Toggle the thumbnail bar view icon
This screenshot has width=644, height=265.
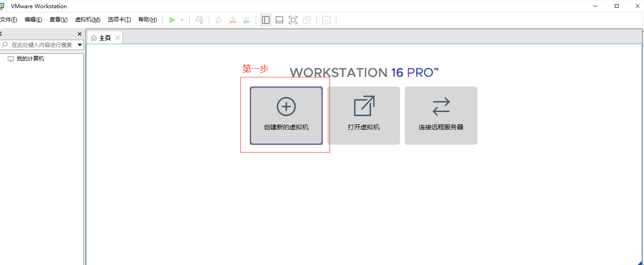(x=279, y=20)
